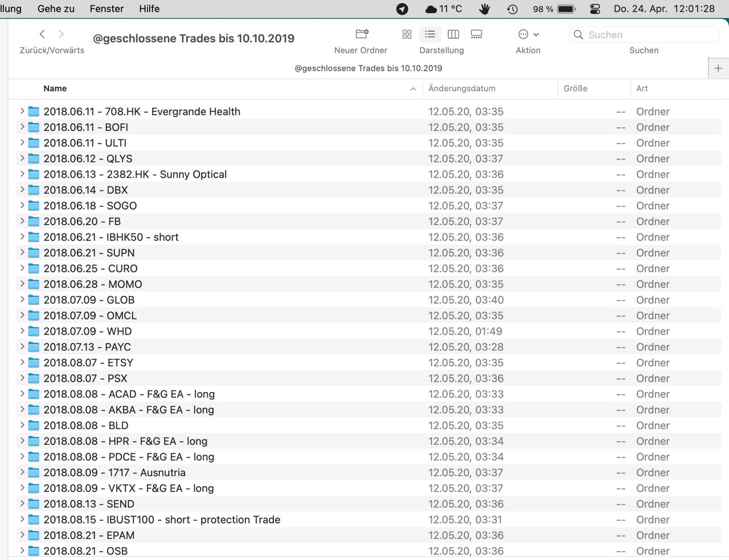Open Control Center in menu bar
The width and height of the screenshot is (729, 560).
pyautogui.click(x=595, y=9)
